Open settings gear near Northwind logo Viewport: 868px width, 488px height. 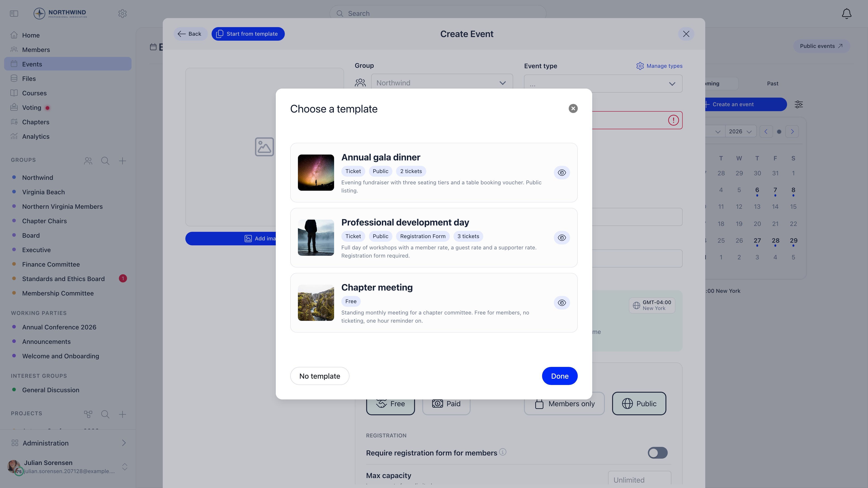tap(122, 14)
